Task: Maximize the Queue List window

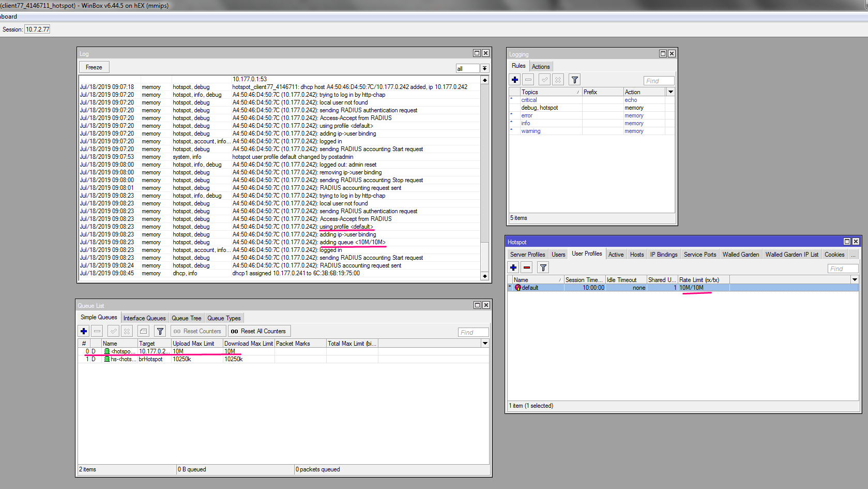Action: pos(477,305)
